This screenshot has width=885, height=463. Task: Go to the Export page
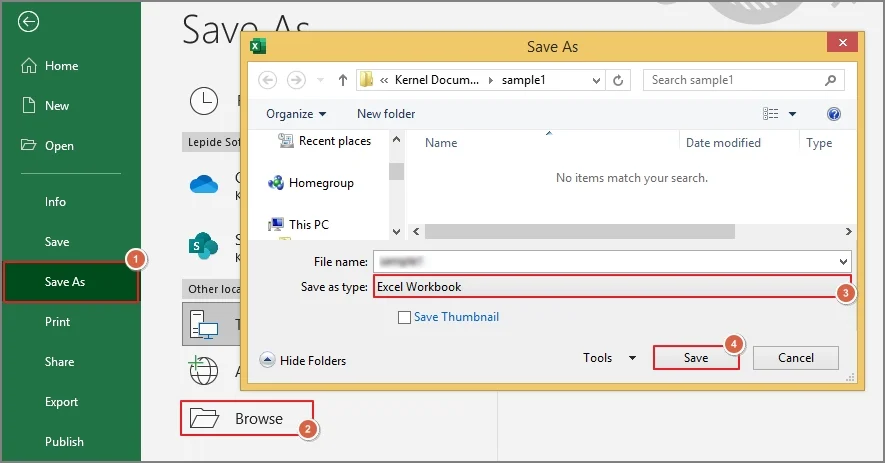pyautogui.click(x=62, y=402)
